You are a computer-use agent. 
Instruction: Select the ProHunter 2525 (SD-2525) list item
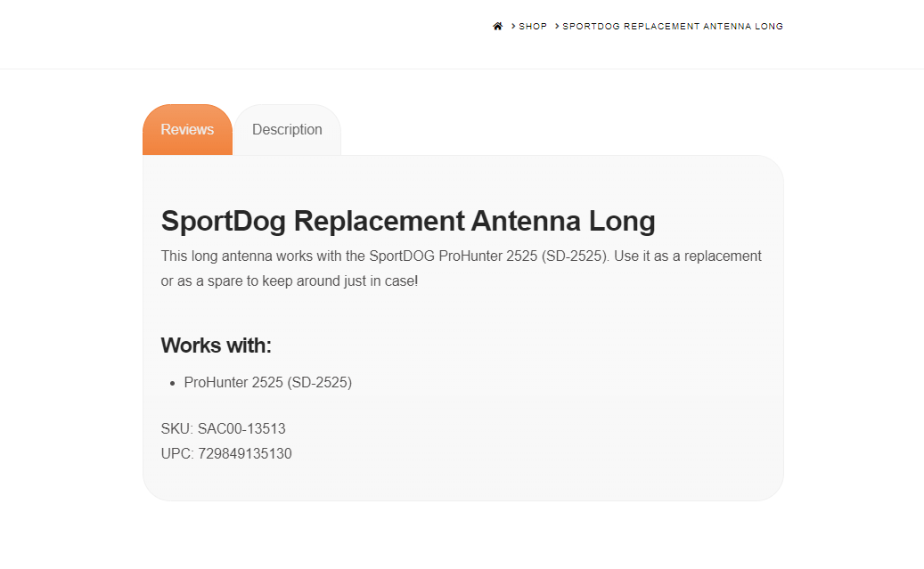tap(267, 382)
